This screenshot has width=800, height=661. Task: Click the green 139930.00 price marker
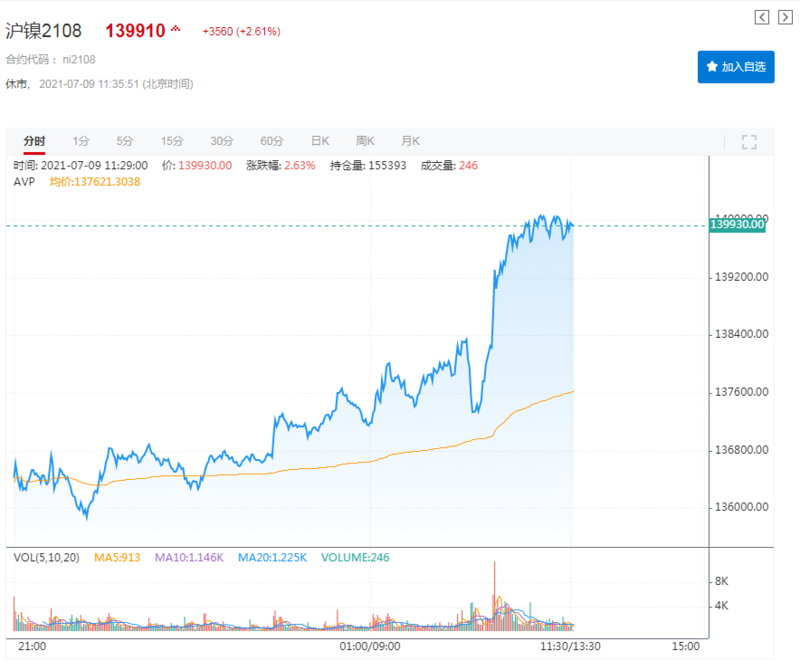[x=737, y=224]
